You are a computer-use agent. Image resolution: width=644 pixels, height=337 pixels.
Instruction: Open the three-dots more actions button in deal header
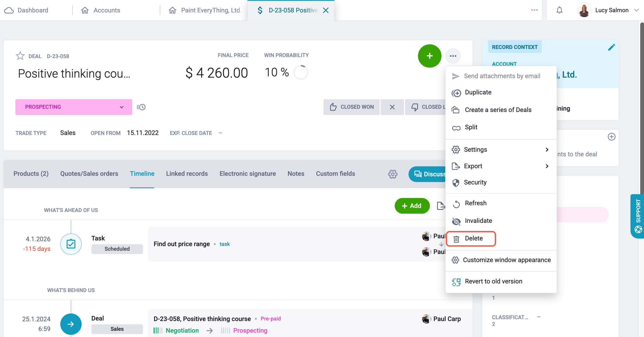(453, 56)
